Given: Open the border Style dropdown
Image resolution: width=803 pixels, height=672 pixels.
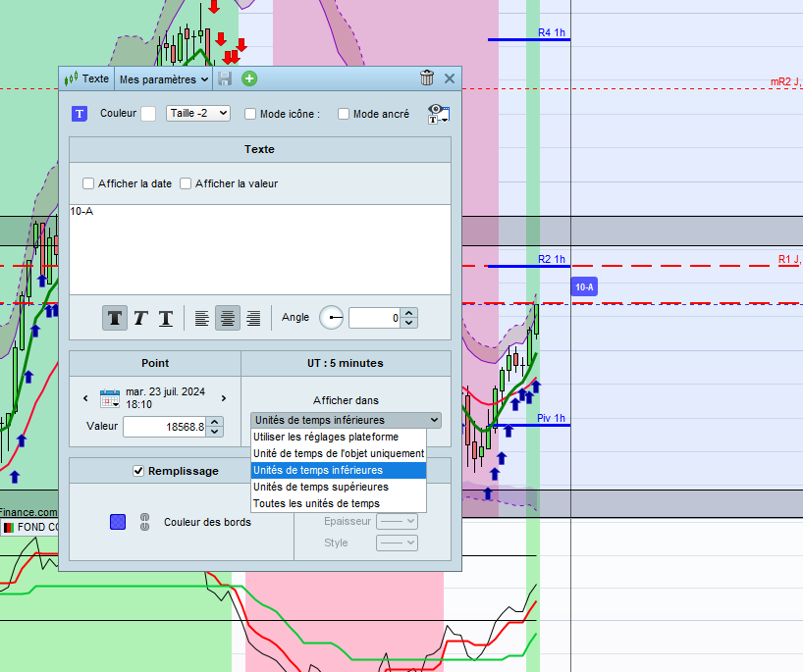Looking at the screenshot, I should click(397, 543).
